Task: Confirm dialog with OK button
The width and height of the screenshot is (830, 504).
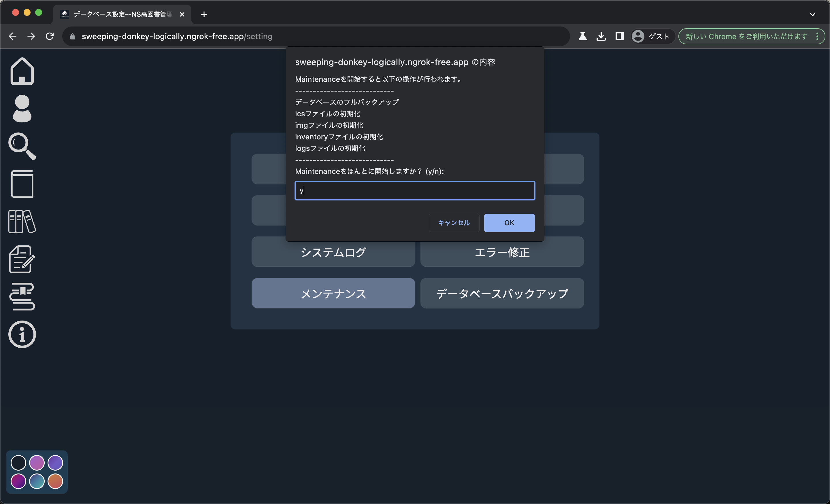Action: [509, 223]
